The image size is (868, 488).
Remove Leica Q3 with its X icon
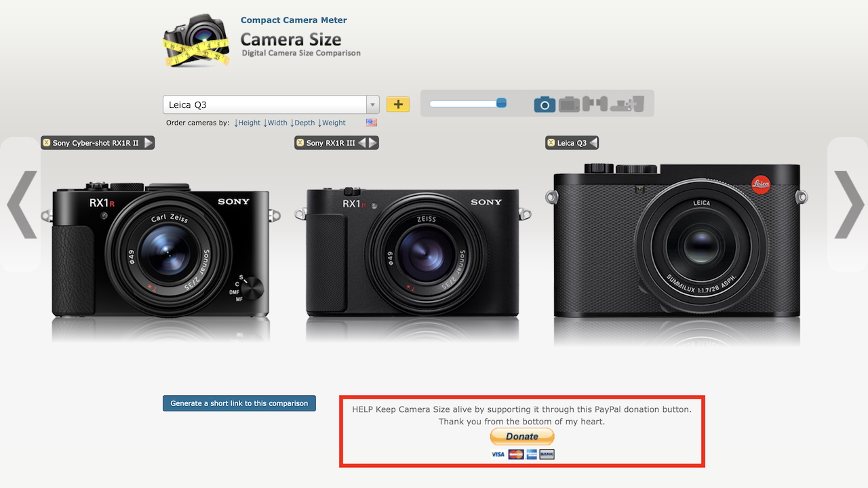551,143
